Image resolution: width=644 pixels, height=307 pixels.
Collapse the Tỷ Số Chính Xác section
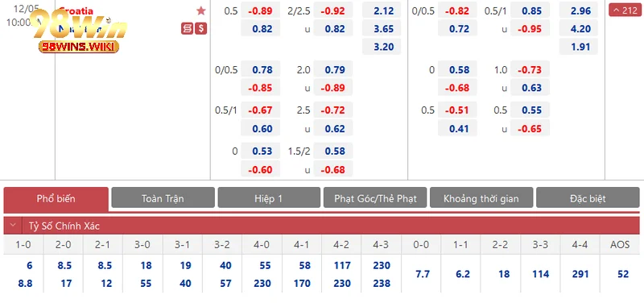pyautogui.click(x=13, y=226)
